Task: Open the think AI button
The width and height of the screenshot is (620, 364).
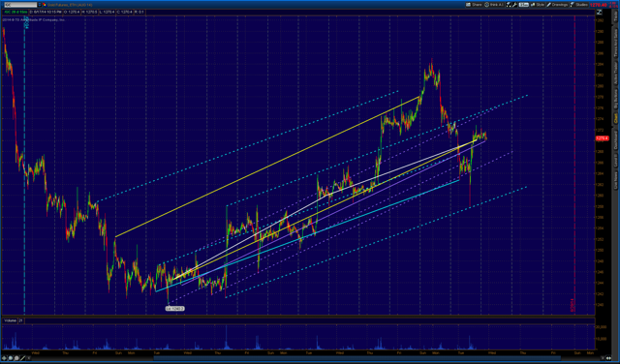Action: tap(494, 5)
